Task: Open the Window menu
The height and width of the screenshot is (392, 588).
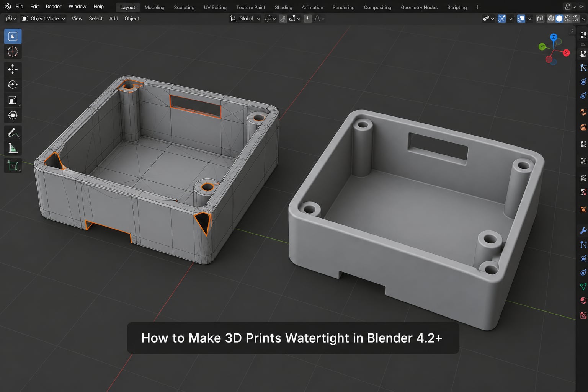Action: tap(77, 7)
